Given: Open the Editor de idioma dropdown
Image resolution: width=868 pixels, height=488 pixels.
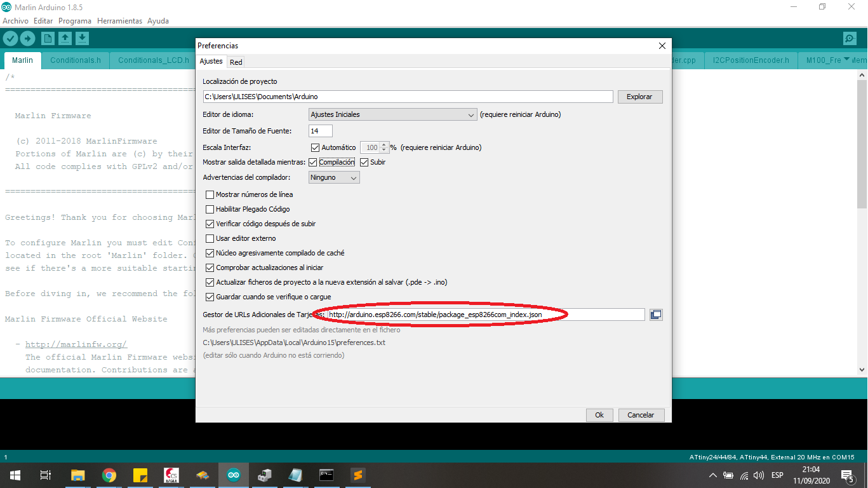Looking at the screenshot, I should (x=392, y=114).
